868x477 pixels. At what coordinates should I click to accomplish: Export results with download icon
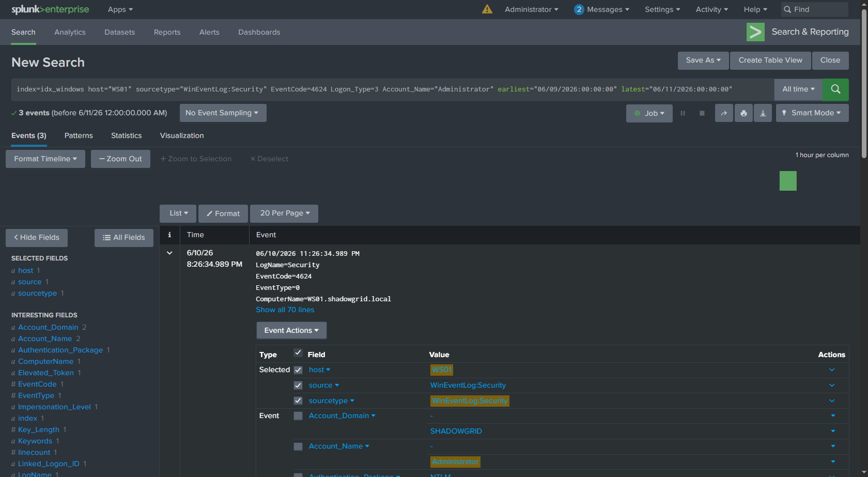tap(763, 113)
